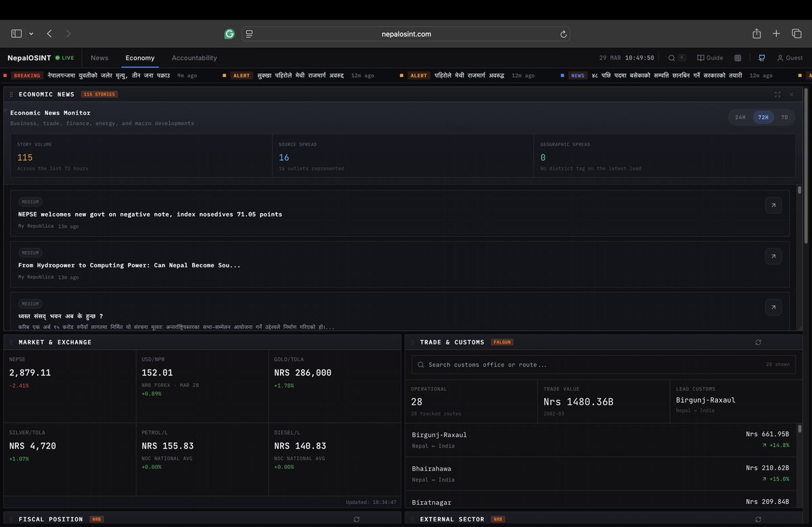Image resolution: width=812 pixels, height=527 pixels.
Task: Select the Economy tab
Action: click(140, 58)
